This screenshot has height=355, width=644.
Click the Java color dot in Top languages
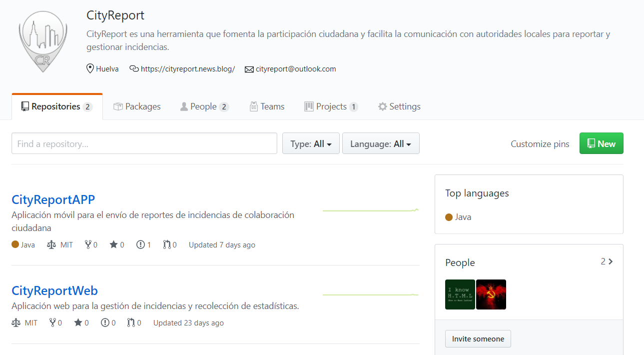[x=449, y=217]
